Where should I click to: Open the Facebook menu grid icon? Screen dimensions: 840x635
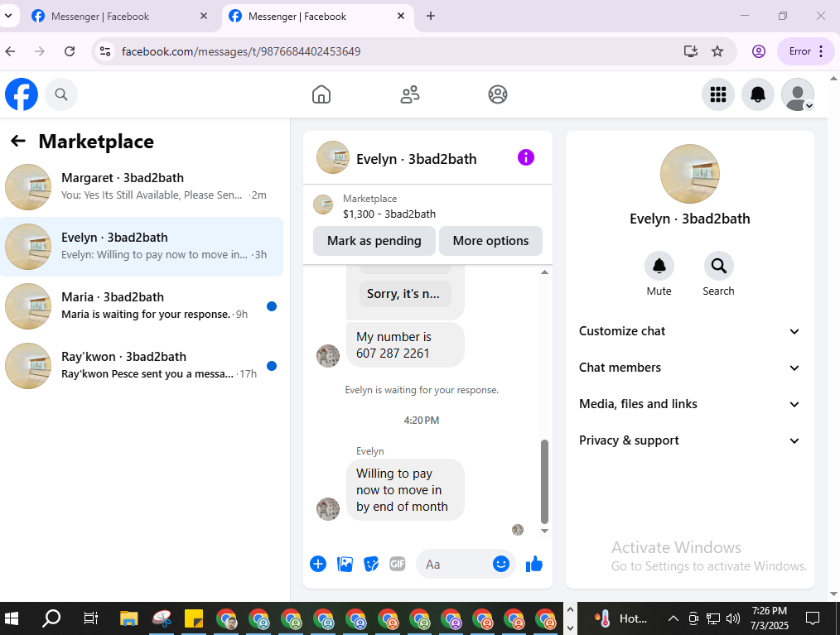718,94
